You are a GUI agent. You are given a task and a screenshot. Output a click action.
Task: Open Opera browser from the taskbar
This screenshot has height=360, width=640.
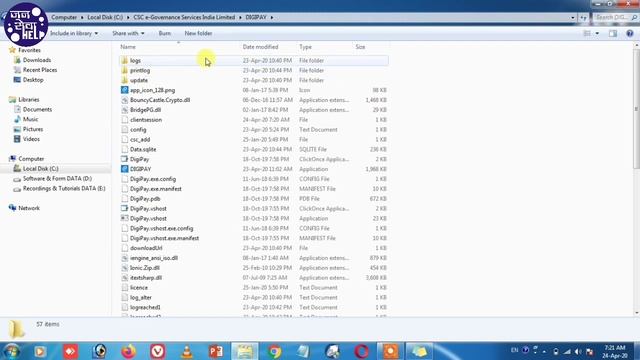[362, 351]
